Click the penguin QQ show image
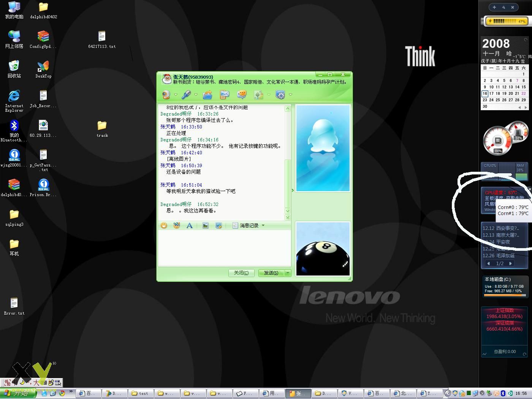532x399 pixels. [323, 148]
